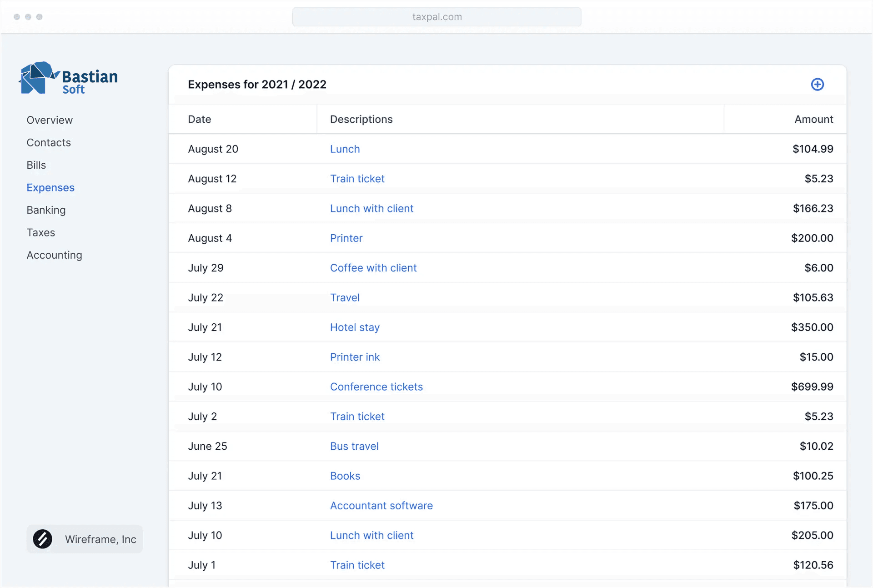This screenshot has width=873, height=588.
Task: Click the Wireframe, Inc round logo icon
Action: click(43, 539)
